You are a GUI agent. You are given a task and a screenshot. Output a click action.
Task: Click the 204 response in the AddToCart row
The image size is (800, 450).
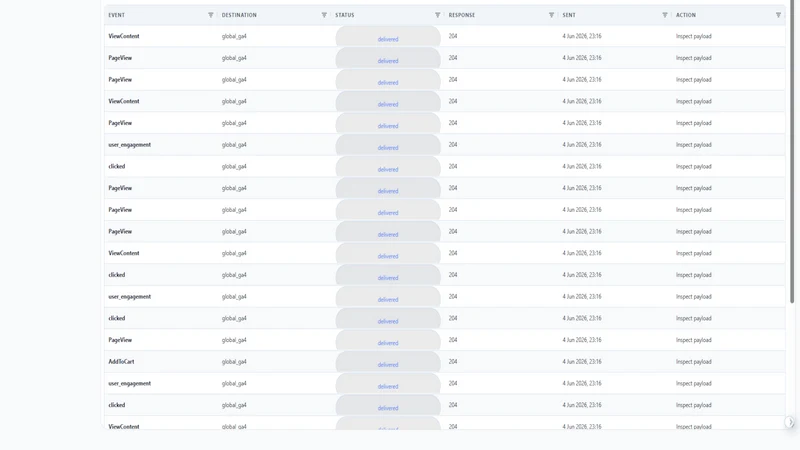453,362
